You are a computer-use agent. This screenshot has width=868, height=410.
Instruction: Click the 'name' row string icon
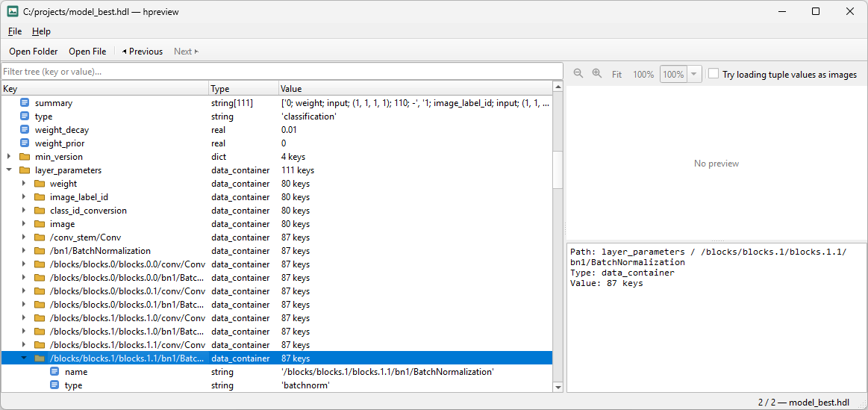click(x=54, y=372)
